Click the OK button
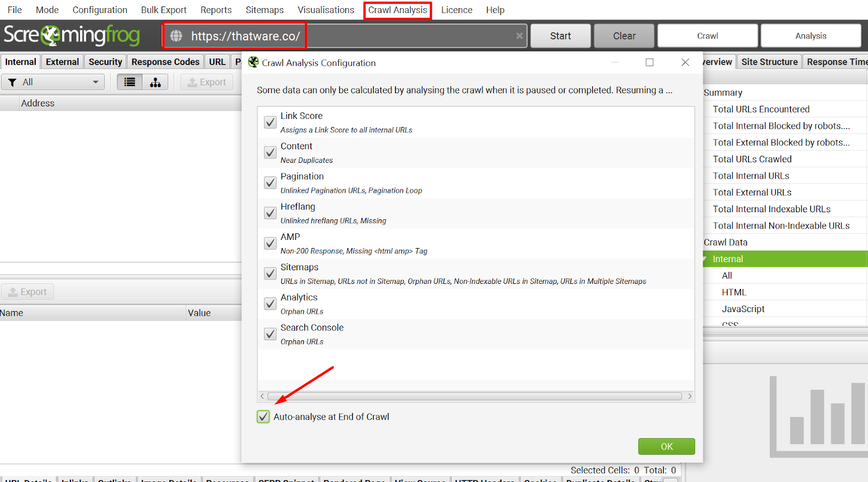The height and width of the screenshot is (482, 868). point(667,446)
